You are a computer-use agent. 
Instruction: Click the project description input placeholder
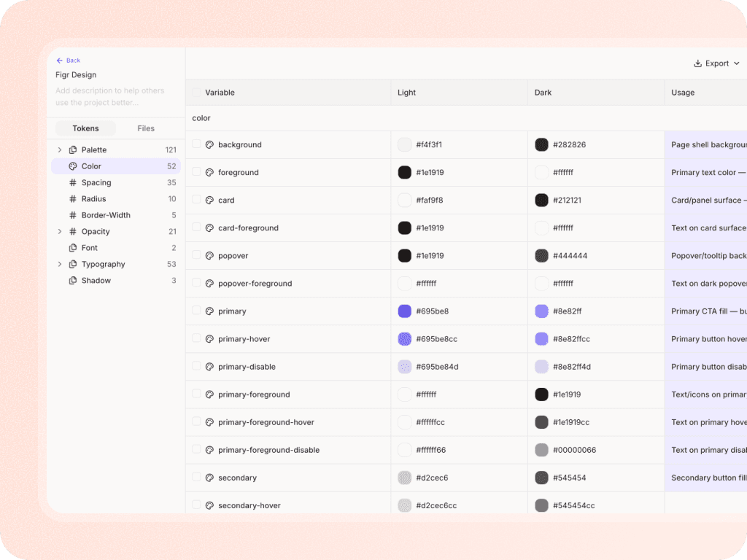click(110, 97)
